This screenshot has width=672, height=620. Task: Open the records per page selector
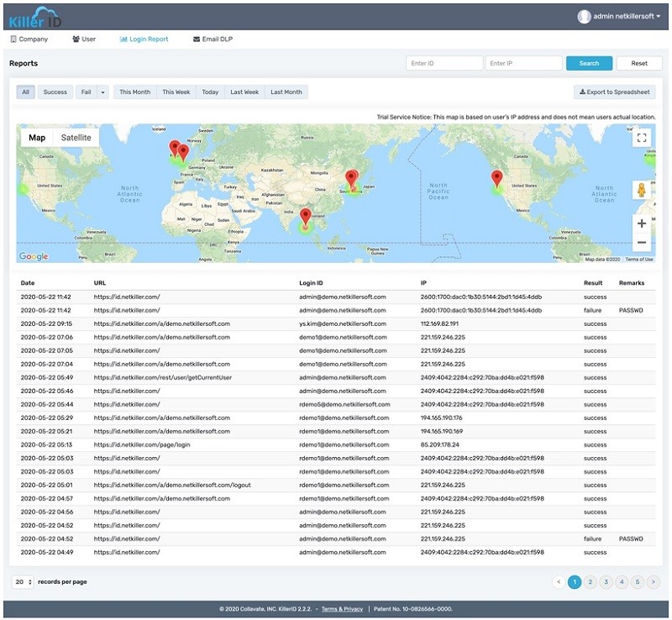pos(23,582)
